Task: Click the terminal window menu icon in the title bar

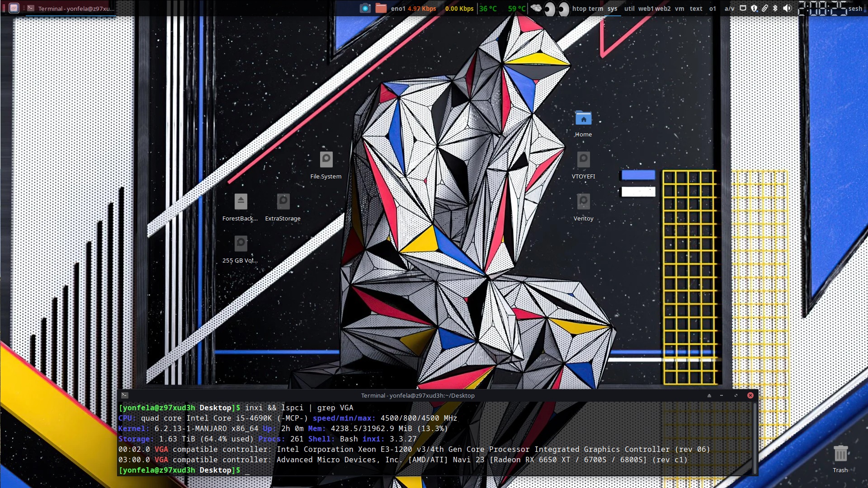Action: pyautogui.click(x=125, y=395)
